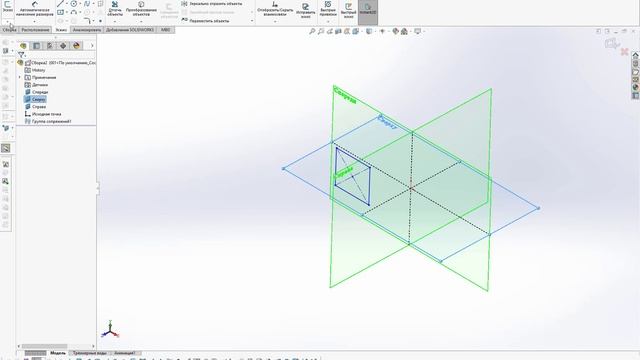Viewport: 640px width, 360px height.
Task: Open dropdown under Преобразование объектов
Action: [141, 21]
